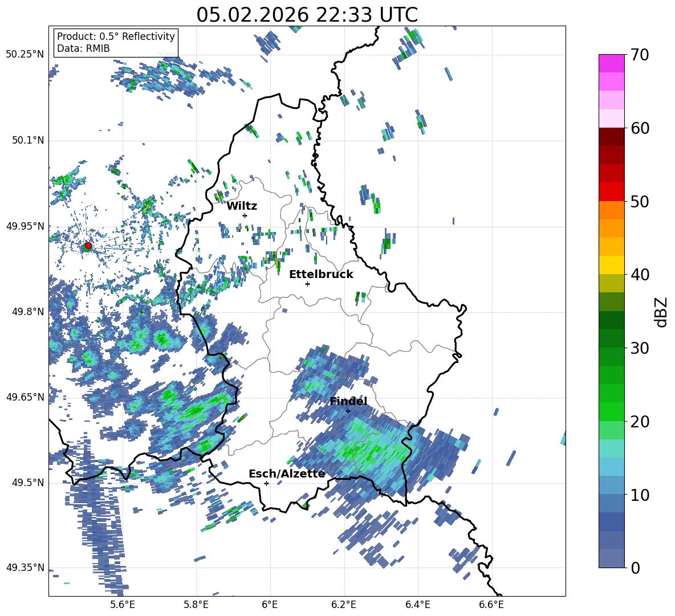Viewport: 675px width, 616px height.
Task: Click the dBZ colorbar label
Action: (661, 312)
